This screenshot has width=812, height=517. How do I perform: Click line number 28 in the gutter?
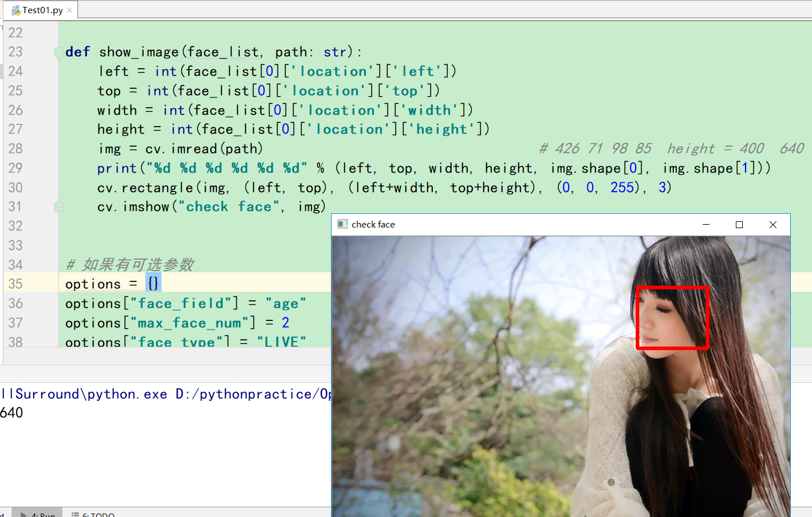pyautogui.click(x=15, y=149)
